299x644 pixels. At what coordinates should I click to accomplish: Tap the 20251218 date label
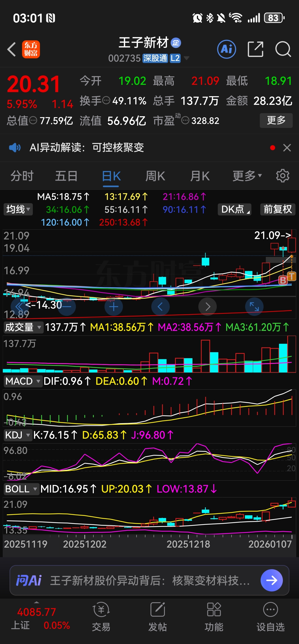tap(188, 544)
